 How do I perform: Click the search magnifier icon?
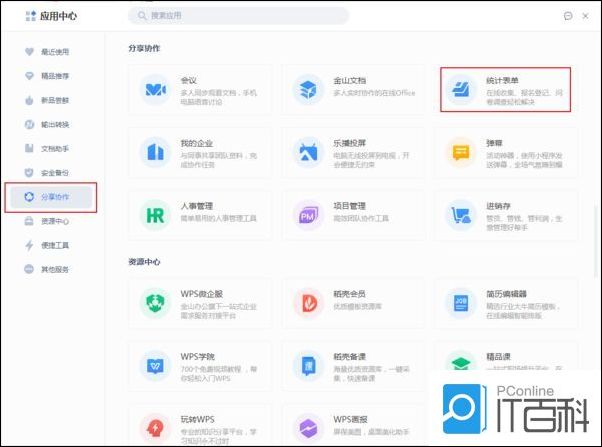click(x=142, y=16)
